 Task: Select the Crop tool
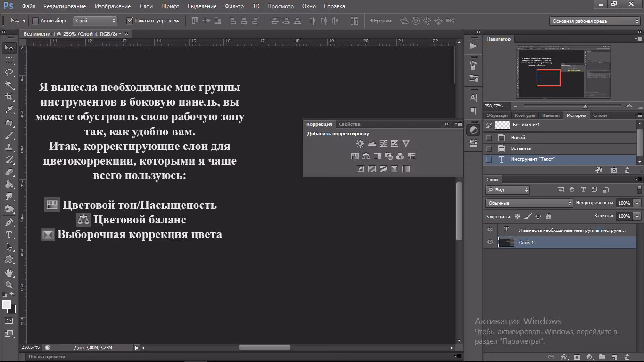point(9,97)
